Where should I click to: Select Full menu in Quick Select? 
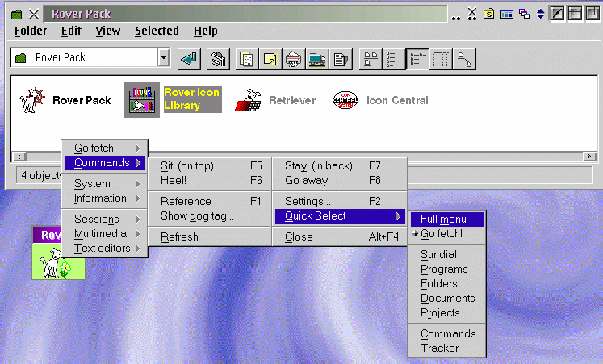[447, 219]
